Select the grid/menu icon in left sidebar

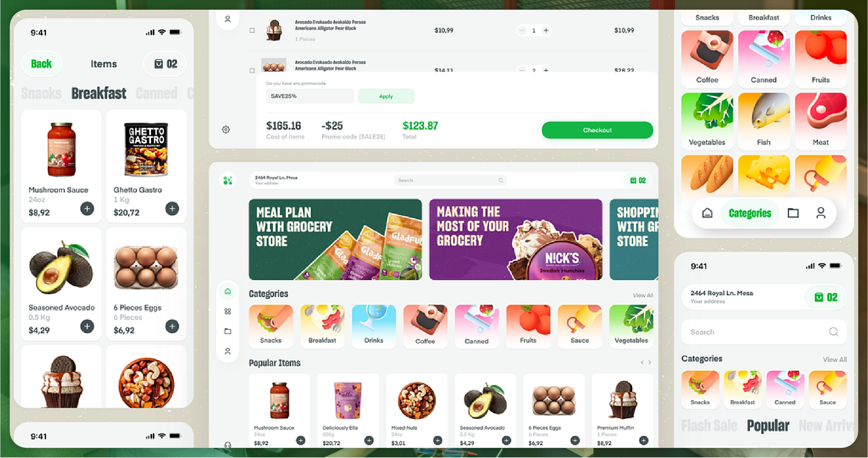click(227, 311)
